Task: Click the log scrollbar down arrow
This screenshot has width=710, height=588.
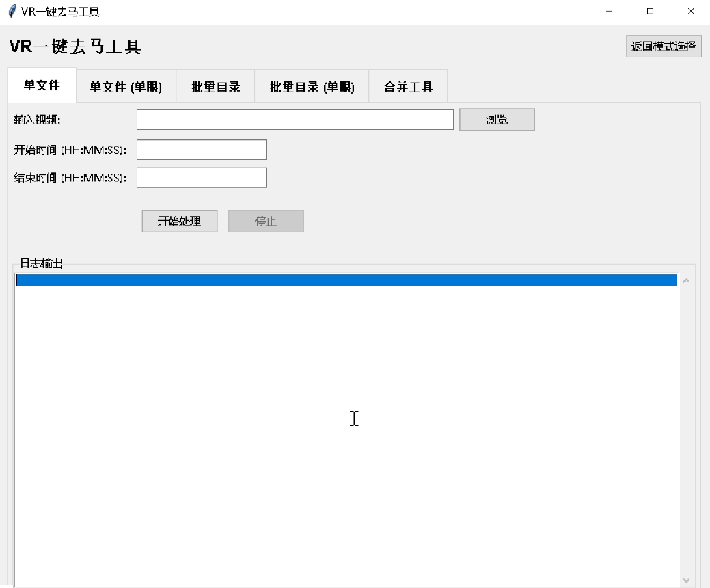Action: click(687, 580)
